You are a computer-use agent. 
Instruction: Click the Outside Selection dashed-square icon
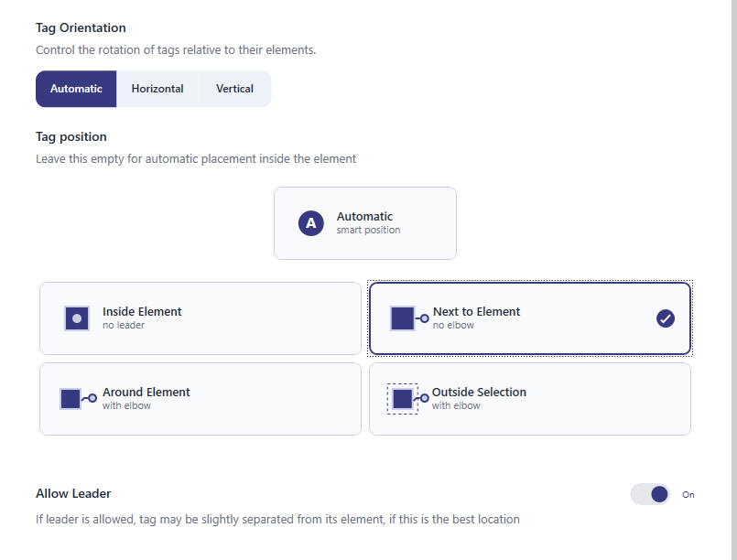point(406,399)
